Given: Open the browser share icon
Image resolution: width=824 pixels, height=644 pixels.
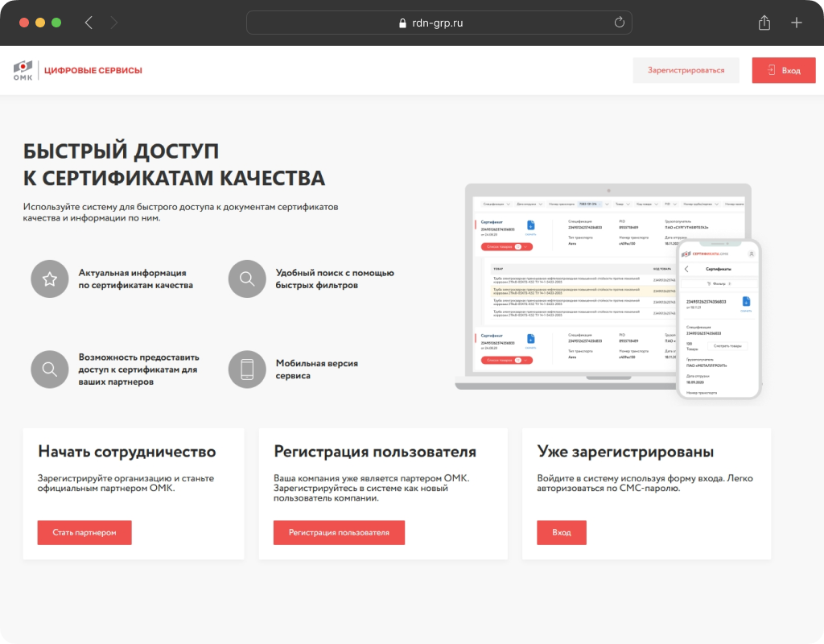Looking at the screenshot, I should [764, 23].
